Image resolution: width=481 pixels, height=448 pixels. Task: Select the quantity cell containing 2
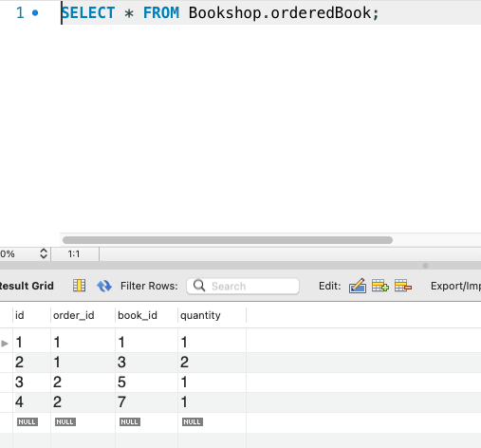click(x=212, y=363)
